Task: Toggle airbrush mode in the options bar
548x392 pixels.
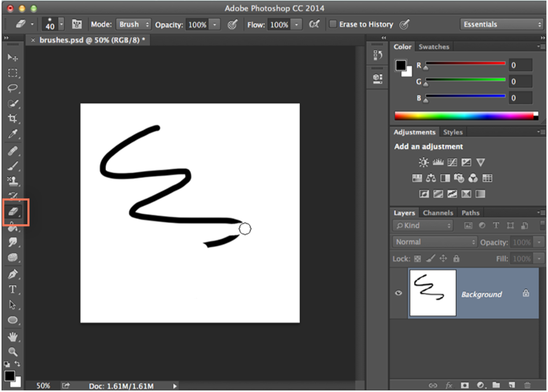Action: pyautogui.click(x=315, y=24)
